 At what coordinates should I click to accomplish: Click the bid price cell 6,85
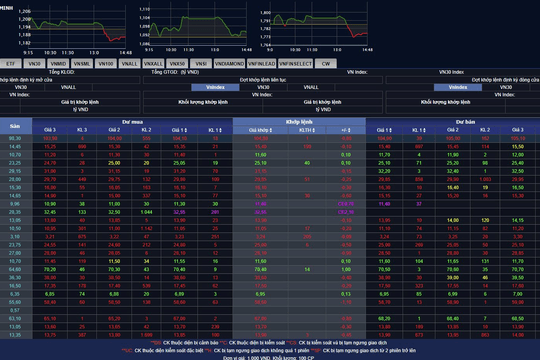(x=50, y=294)
